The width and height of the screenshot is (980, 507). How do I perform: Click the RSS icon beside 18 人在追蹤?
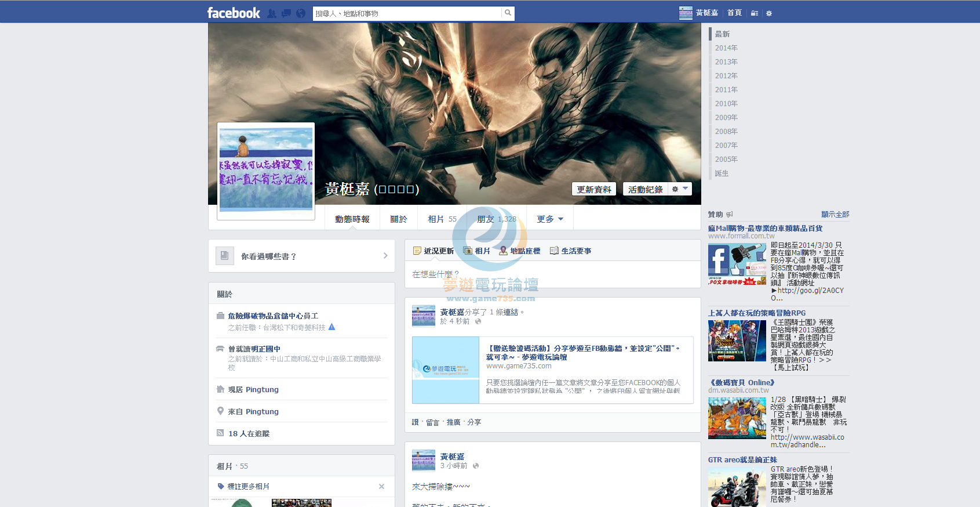point(220,433)
